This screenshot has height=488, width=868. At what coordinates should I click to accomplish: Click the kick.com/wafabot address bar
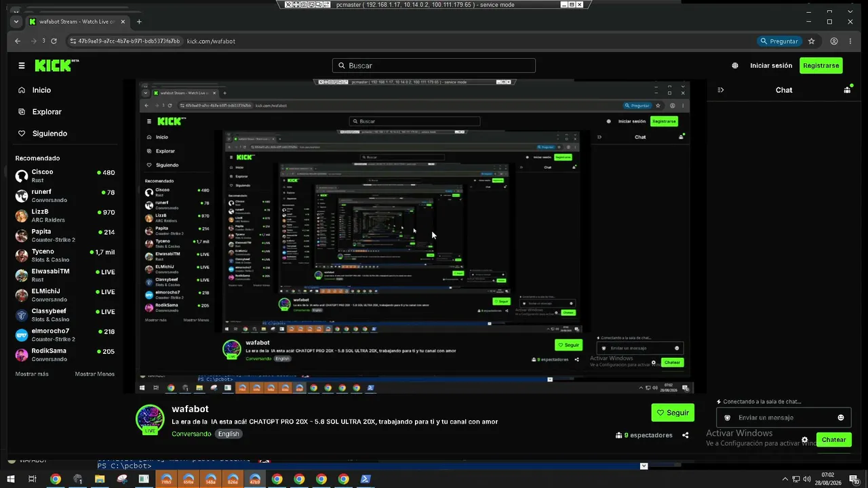pyautogui.click(x=211, y=41)
